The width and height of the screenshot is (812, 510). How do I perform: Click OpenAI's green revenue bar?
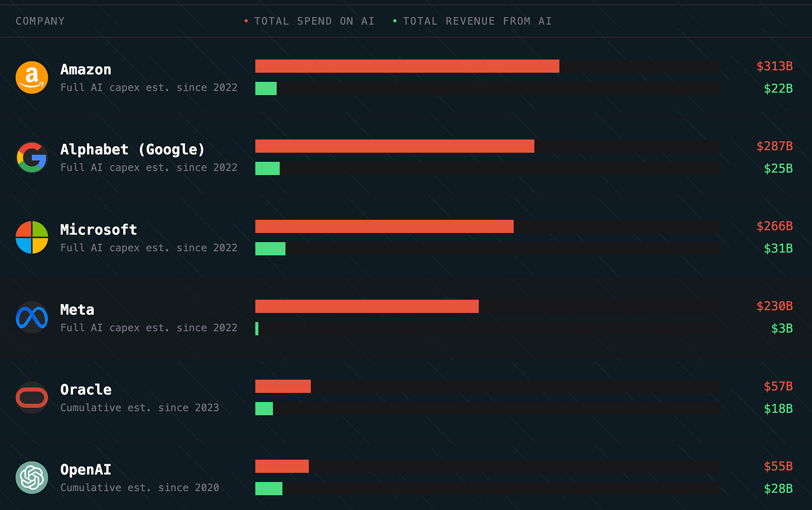(269, 488)
